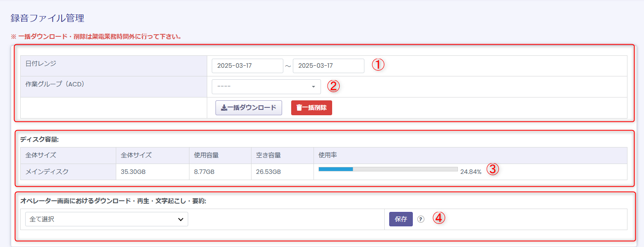This screenshot has width=644, height=247.
Task: Click the 24.84% usage percentage text
Action: point(471,172)
